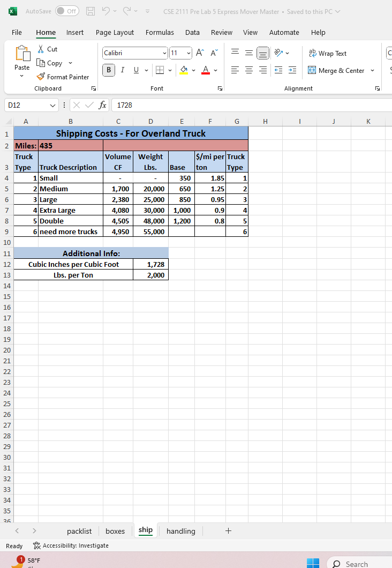The height and width of the screenshot is (568, 392).
Task: Click the Redo arrow icon
Action: pyautogui.click(x=127, y=11)
